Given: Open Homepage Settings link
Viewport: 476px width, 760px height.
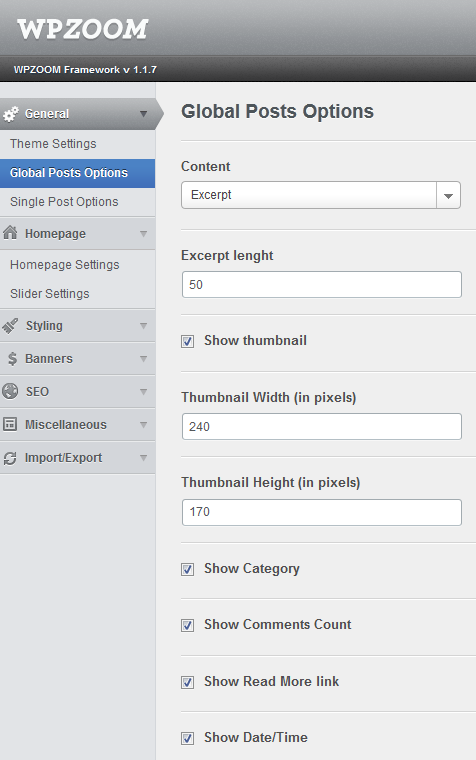Looking at the screenshot, I should (x=64, y=265).
